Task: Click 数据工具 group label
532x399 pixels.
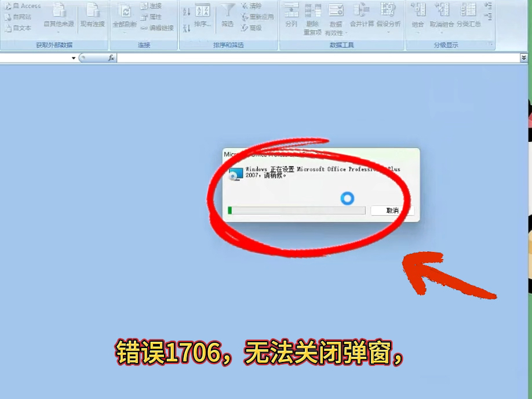Action: coord(342,45)
